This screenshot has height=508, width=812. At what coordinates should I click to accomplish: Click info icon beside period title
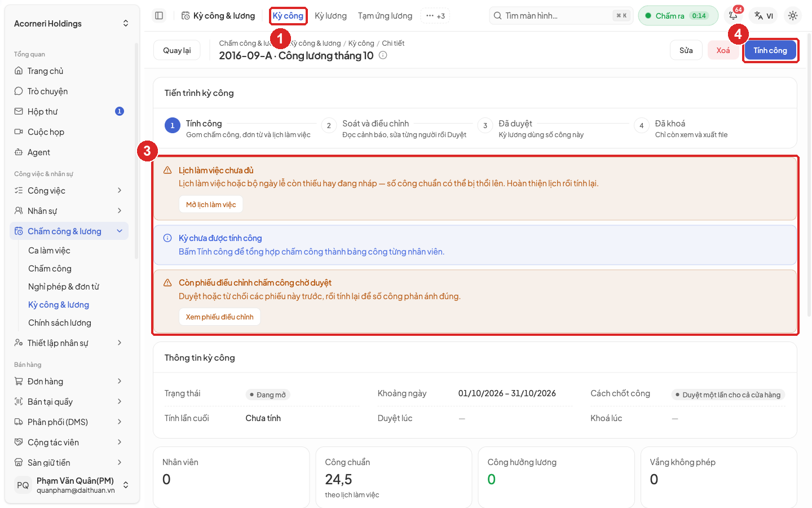tap(383, 55)
